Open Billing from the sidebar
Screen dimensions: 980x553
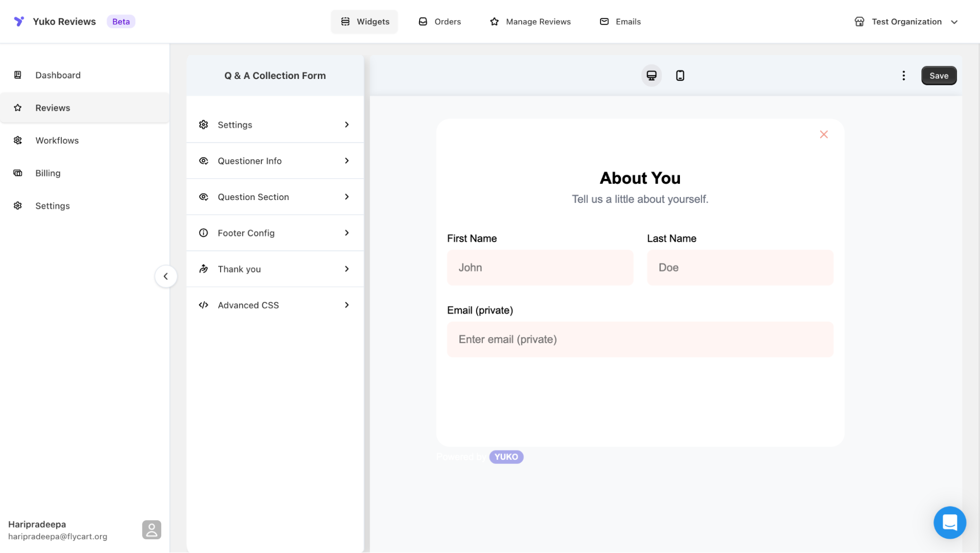click(48, 173)
